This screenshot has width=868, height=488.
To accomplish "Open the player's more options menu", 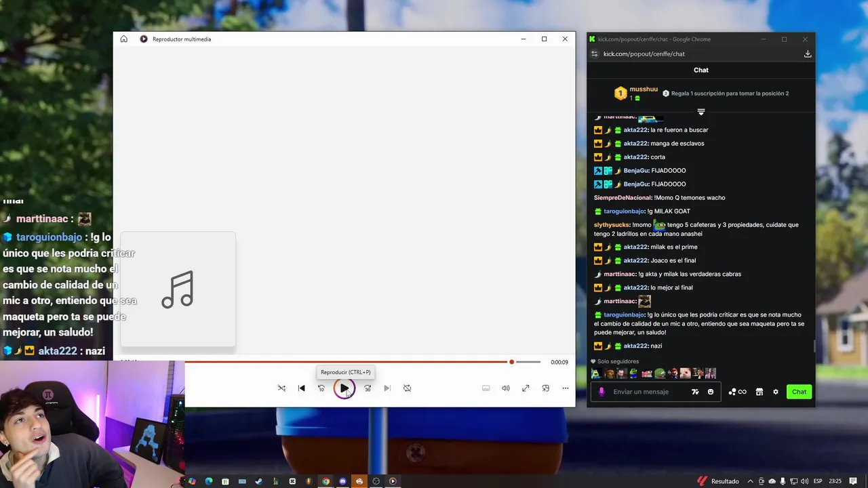I will point(566,388).
